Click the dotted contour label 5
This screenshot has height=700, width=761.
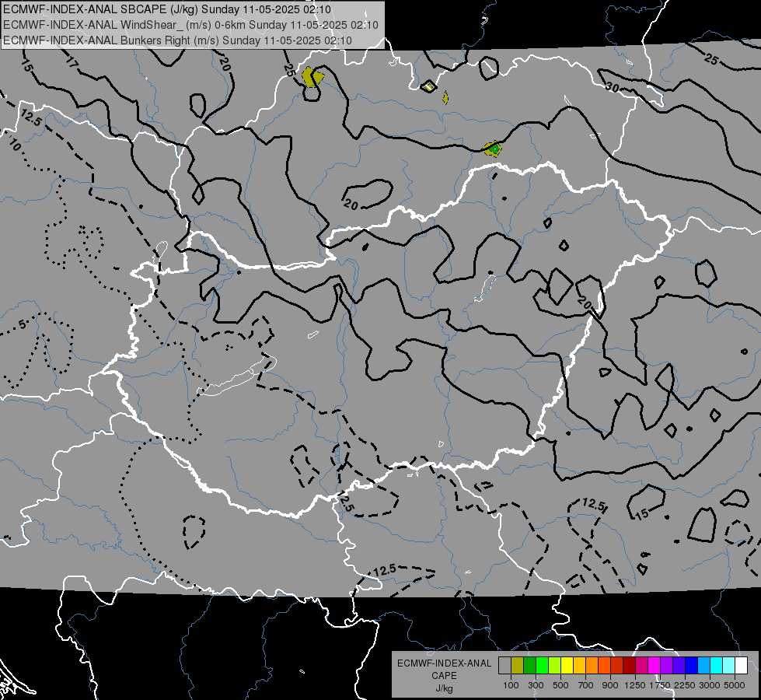(x=22, y=324)
